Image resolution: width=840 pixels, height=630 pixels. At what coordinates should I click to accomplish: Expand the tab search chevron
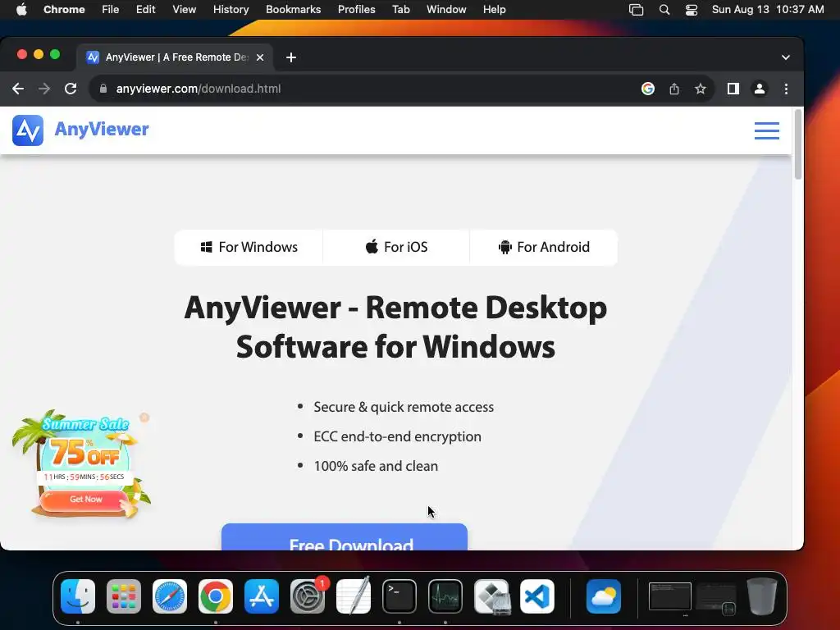(x=785, y=57)
